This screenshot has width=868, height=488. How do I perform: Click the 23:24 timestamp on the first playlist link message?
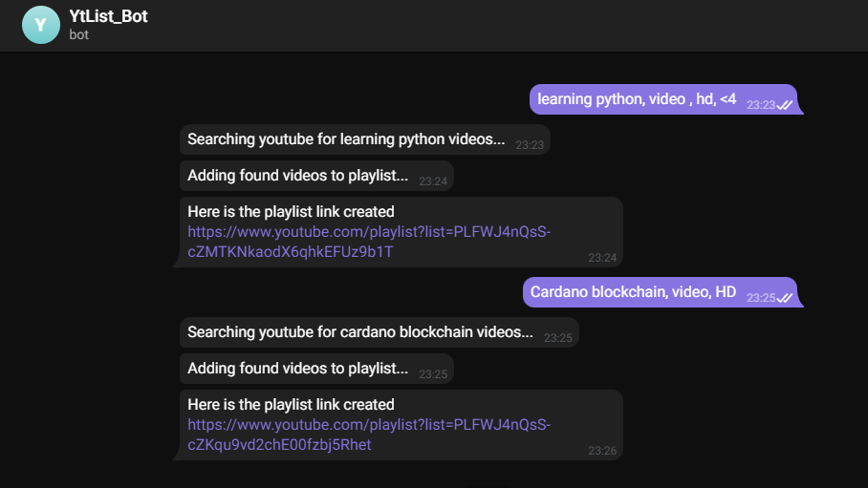coord(602,258)
